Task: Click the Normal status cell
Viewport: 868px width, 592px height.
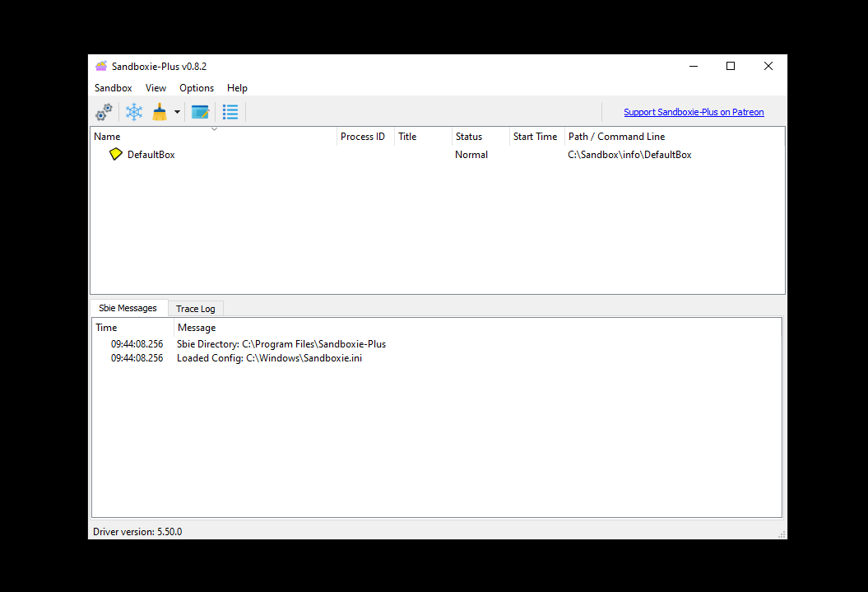Action: [471, 155]
